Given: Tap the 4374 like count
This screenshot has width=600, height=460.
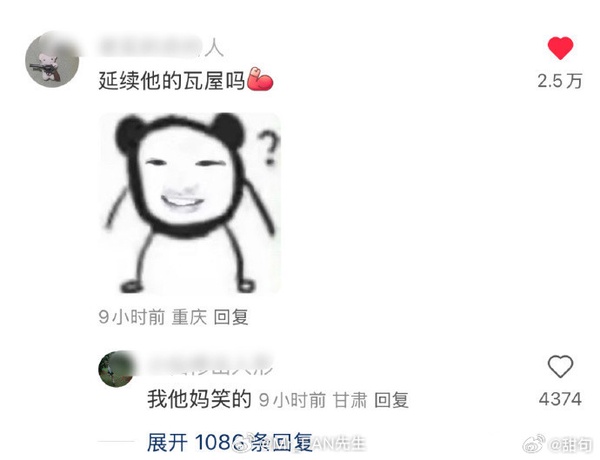Looking at the screenshot, I should point(560,399).
